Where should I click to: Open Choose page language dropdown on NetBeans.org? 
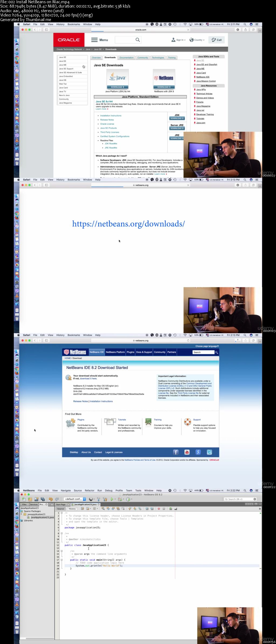click(207, 346)
